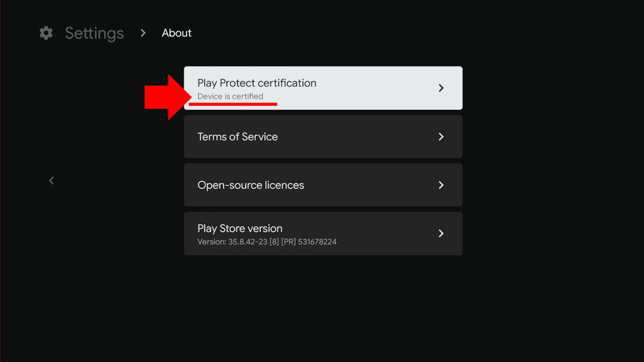644x362 pixels.
Task: Expand Terms of Service chevron arrow
Action: click(441, 137)
